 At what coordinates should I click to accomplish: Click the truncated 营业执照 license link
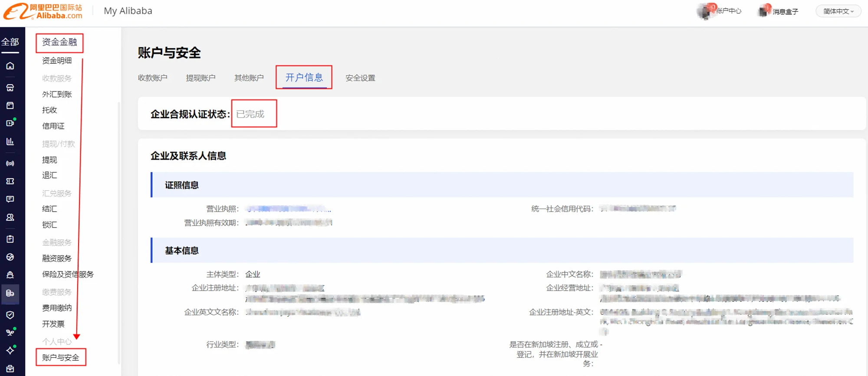pyautogui.click(x=288, y=209)
